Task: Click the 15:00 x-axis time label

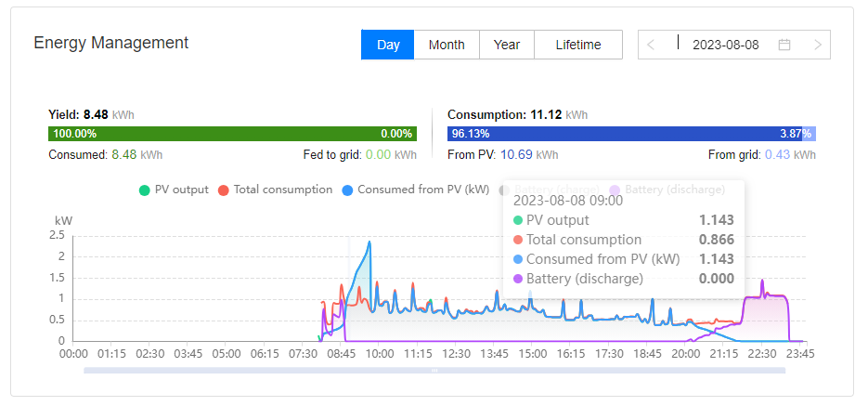Action: [531, 354]
